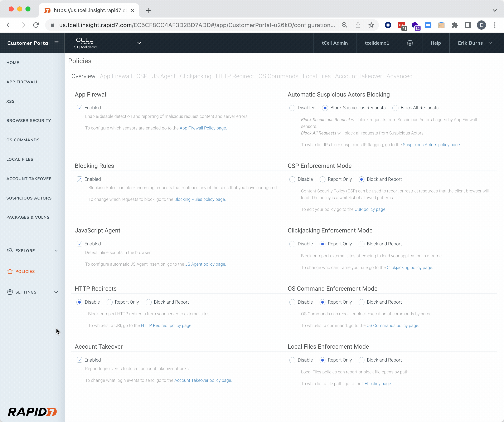Uncheck JavaScript Agent Enabled checkbox

(x=79, y=244)
